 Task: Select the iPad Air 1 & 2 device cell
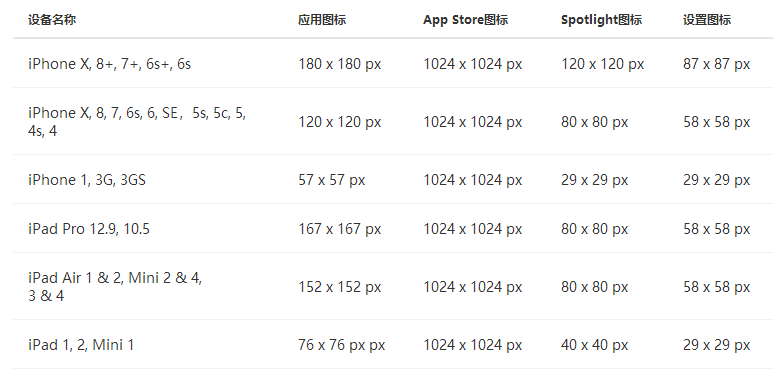coord(115,287)
